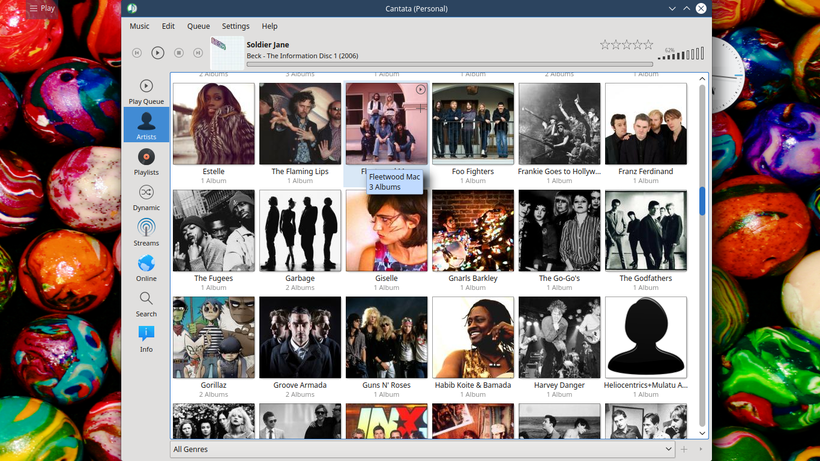Open the Playlists sidebar view

(146, 162)
